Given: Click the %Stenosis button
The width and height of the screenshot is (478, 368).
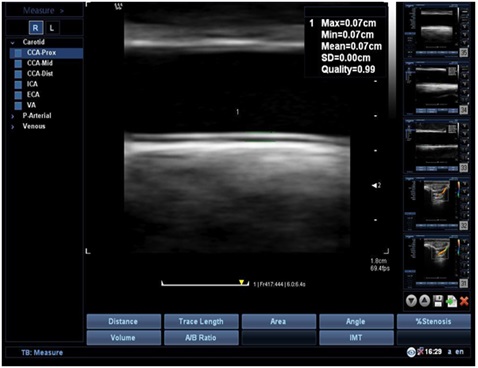Looking at the screenshot, I should (x=433, y=321).
